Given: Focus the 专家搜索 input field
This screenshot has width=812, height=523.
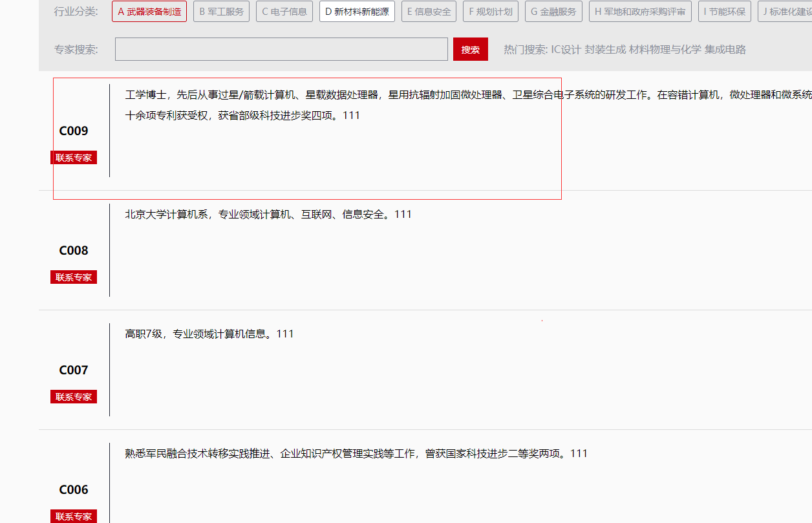Looking at the screenshot, I should pos(281,49).
